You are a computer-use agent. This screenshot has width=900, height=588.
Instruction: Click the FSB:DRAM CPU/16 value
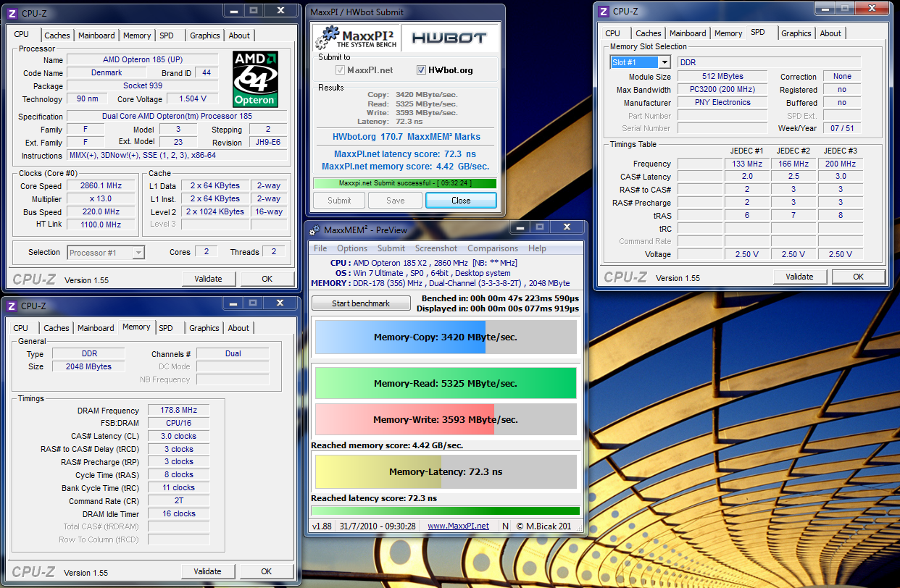[178, 423]
